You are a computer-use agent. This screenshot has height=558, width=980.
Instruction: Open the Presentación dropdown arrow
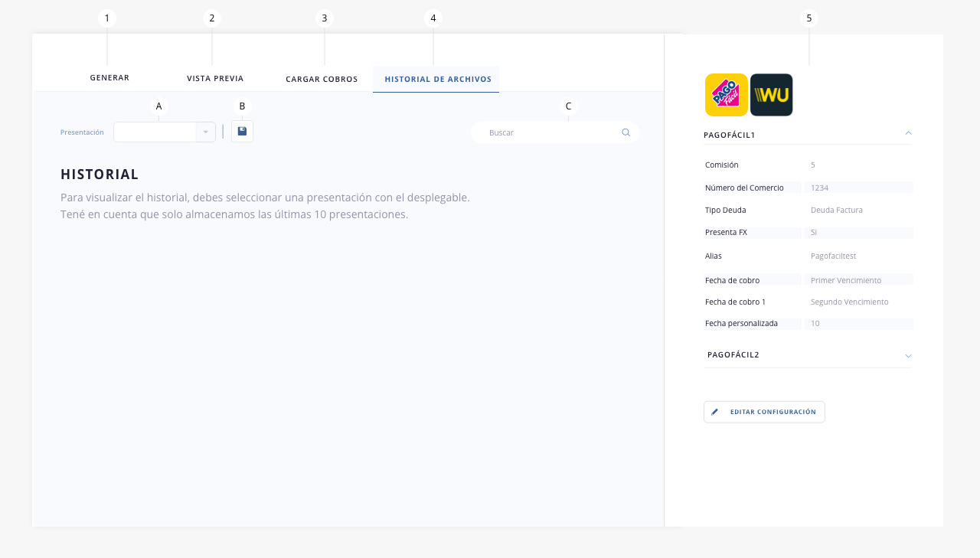point(205,132)
